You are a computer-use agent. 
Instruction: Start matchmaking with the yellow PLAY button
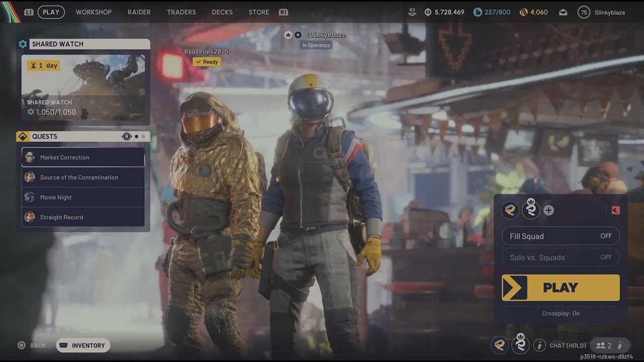click(x=560, y=288)
